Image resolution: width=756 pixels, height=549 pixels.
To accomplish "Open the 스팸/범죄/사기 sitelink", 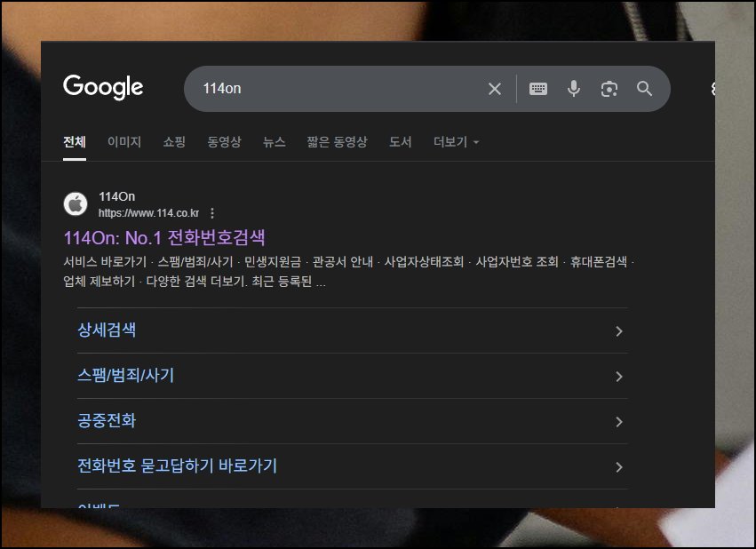I will coord(126,376).
